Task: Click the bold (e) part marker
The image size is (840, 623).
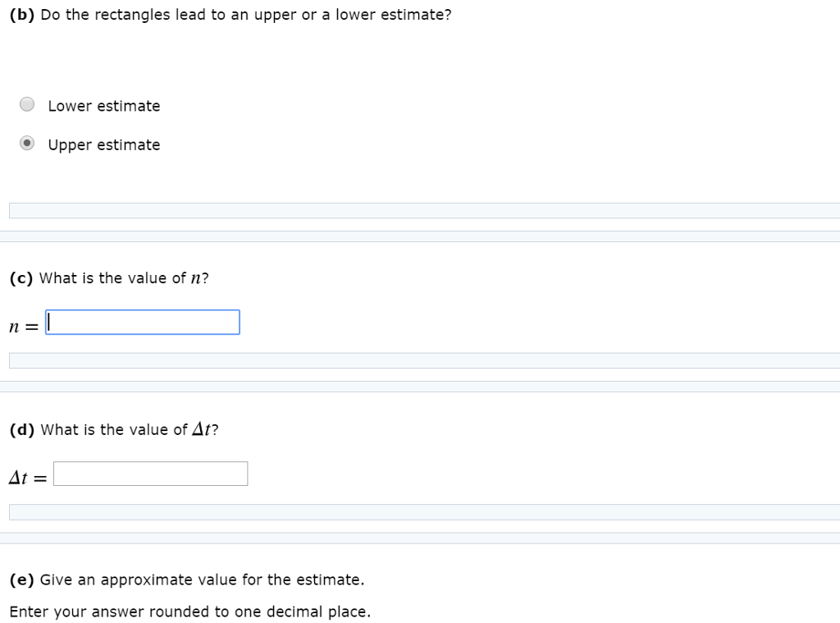Action: click(22, 580)
